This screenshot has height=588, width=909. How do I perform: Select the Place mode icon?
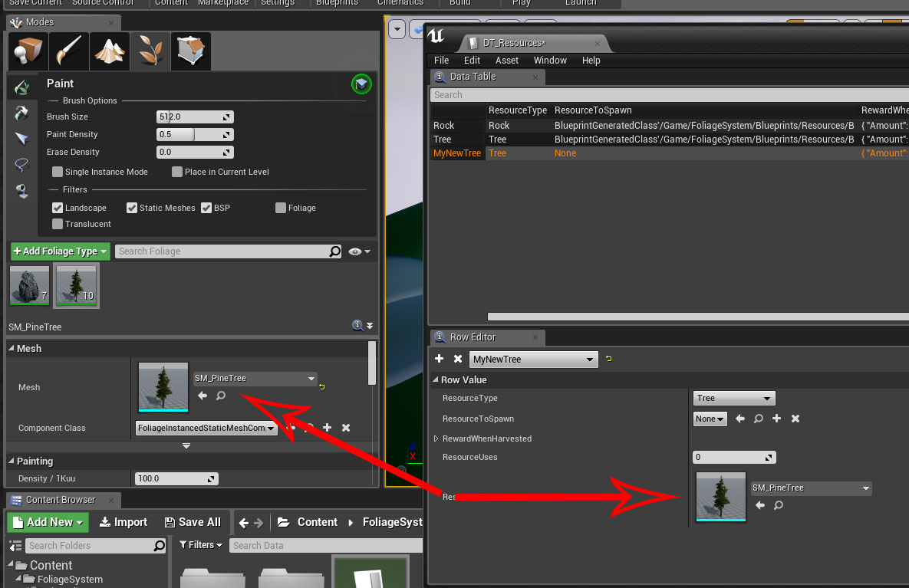pyautogui.click(x=26, y=52)
